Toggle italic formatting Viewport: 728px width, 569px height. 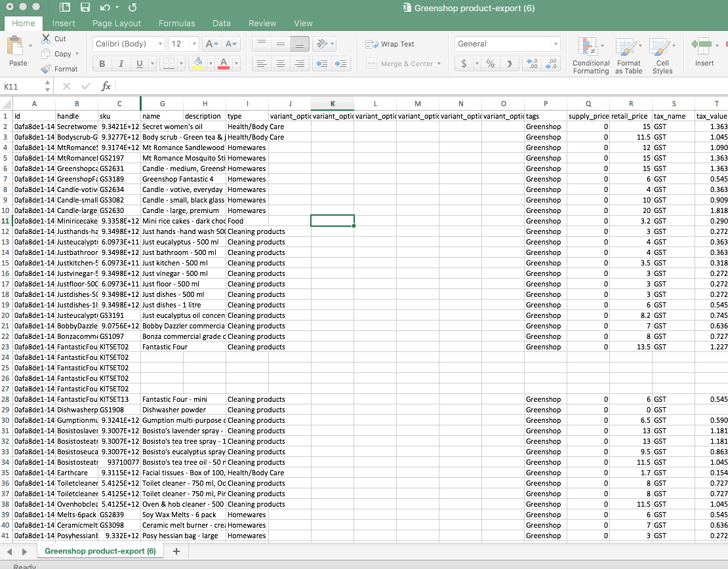point(121,64)
